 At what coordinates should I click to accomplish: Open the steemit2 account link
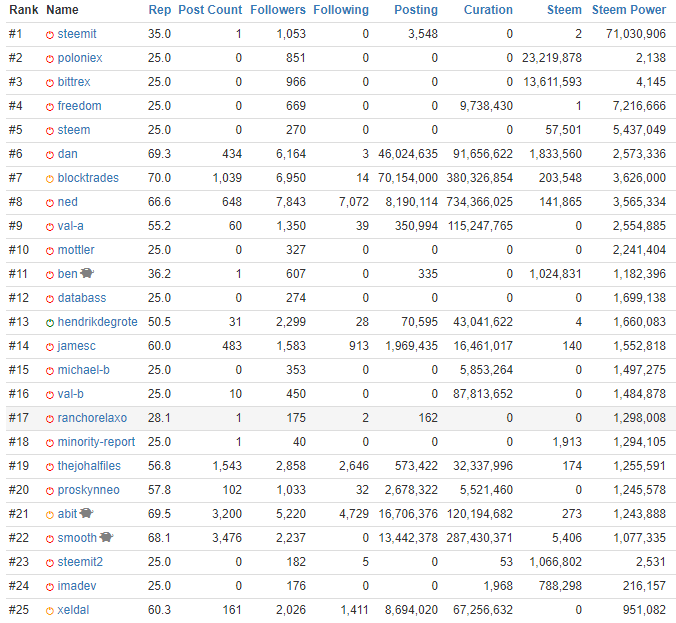[x=80, y=562]
